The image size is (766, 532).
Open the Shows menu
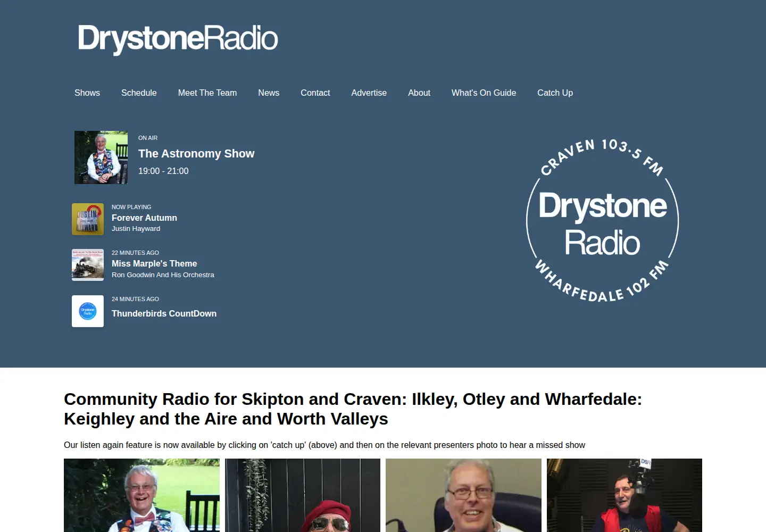(87, 93)
